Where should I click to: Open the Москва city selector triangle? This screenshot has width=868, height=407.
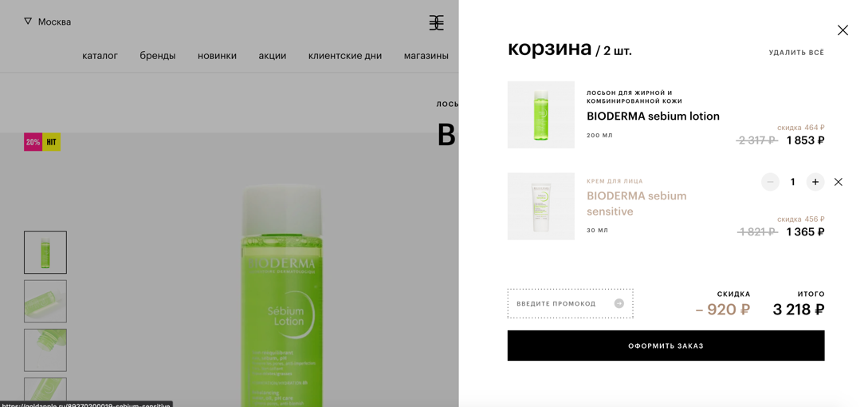[28, 21]
